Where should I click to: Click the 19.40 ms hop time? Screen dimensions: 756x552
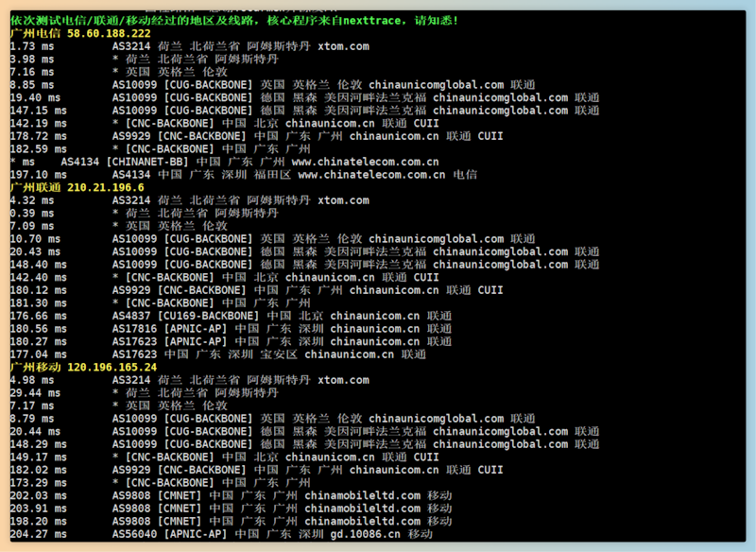(35, 98)
